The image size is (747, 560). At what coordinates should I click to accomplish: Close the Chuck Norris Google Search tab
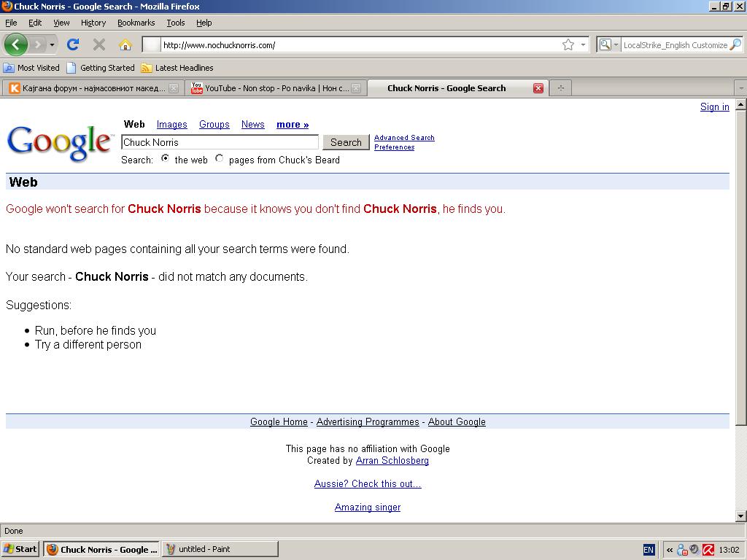pyautogui.click(x=538, y=88)
